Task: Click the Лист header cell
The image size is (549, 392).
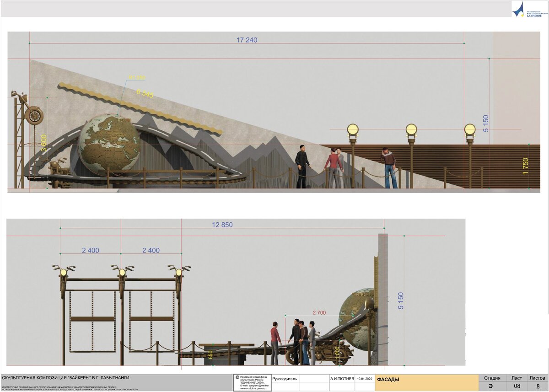Action: (517, 378)
